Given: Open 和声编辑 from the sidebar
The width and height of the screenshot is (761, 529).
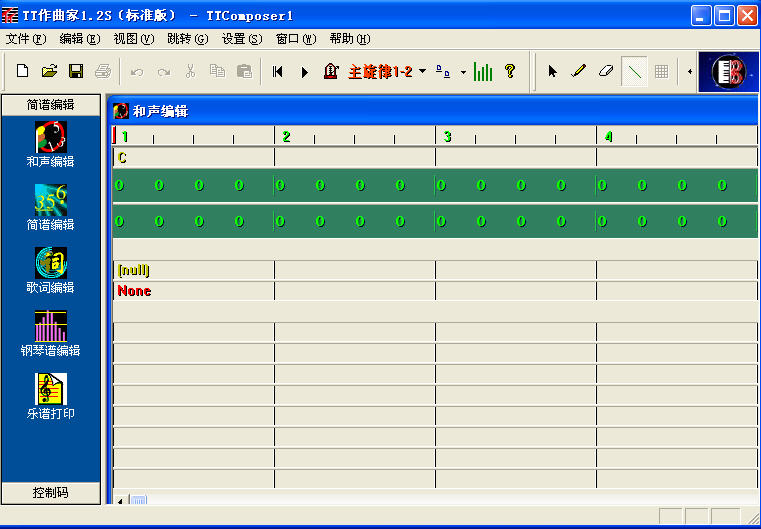Looking at the screenshot, I should [50, 145].
